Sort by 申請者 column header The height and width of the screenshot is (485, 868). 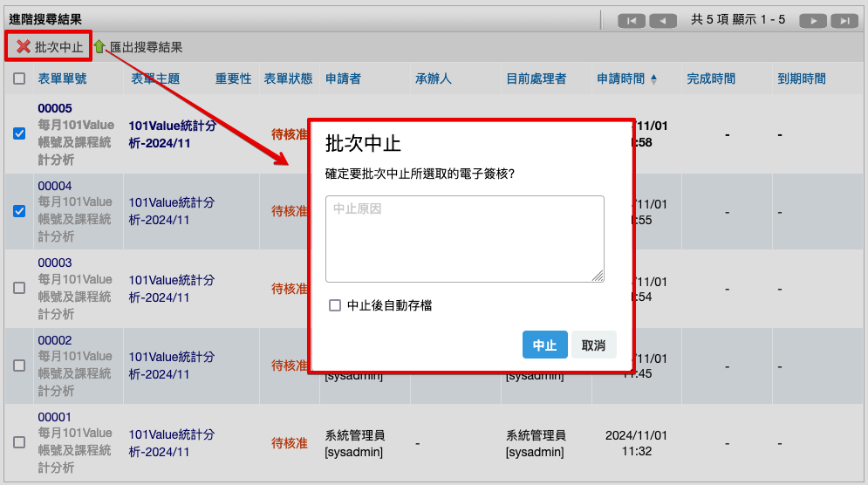343,79
